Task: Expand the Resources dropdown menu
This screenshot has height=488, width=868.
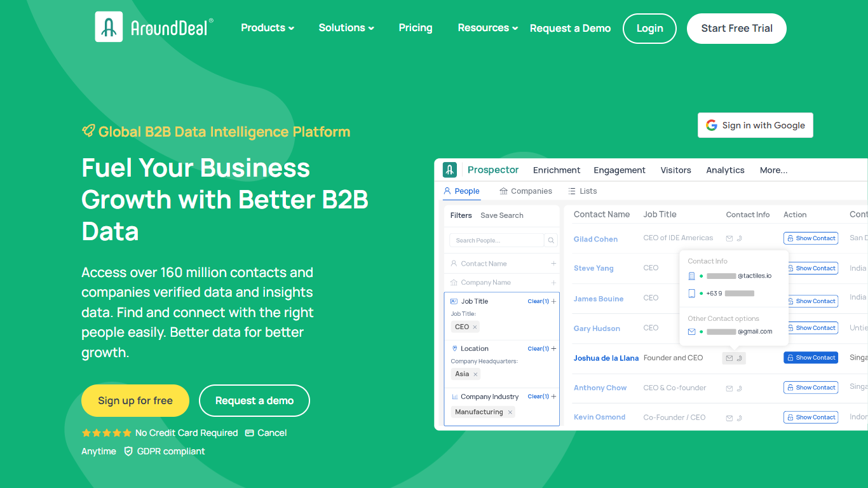Action: [x=487, y=28]
